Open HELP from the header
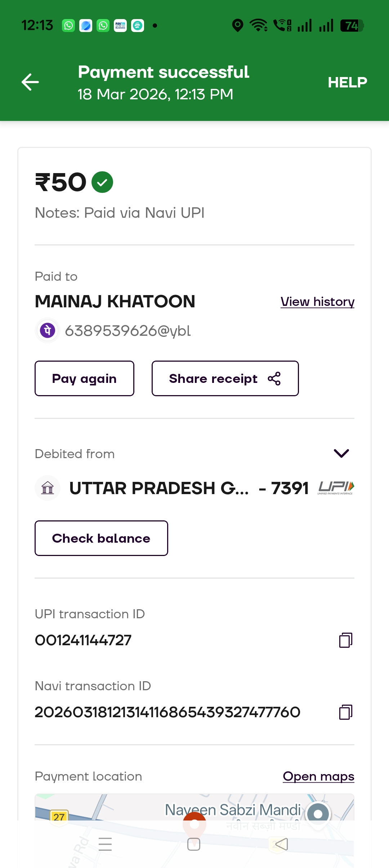 pos(347,82)
